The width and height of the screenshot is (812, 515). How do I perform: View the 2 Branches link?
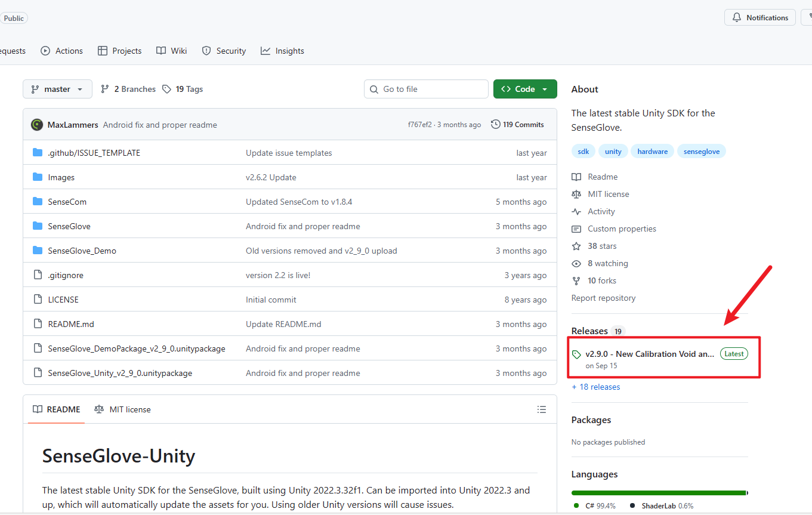(128, 89)
